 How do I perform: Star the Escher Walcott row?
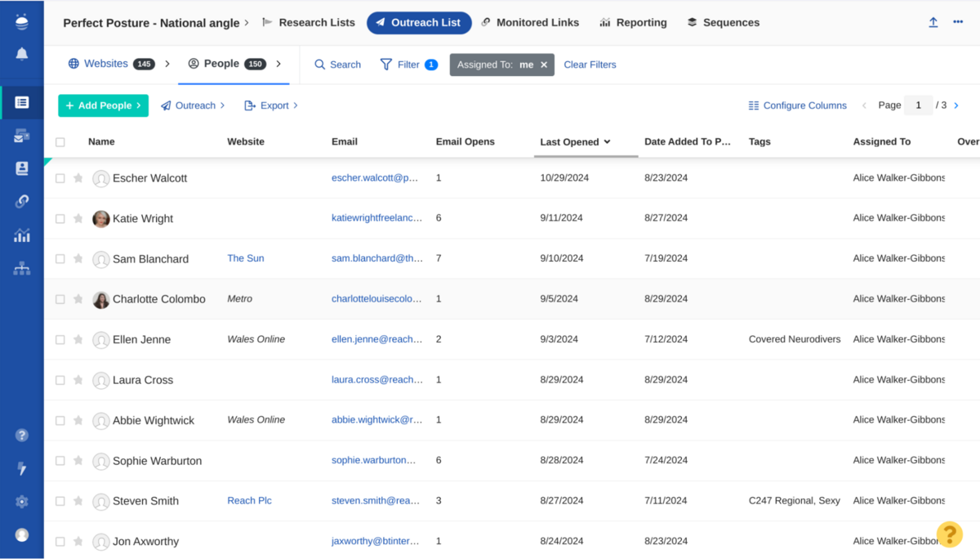coord(78,178)
